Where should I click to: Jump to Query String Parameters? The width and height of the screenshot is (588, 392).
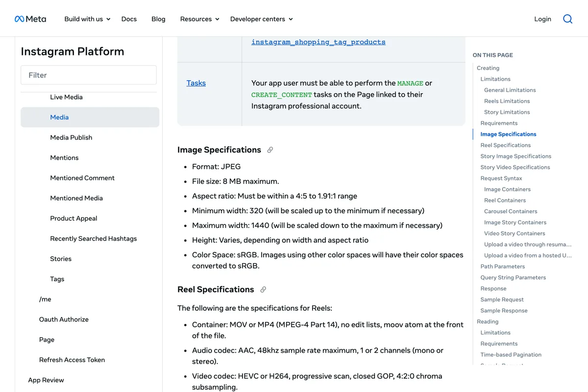(x=513, y=277)
